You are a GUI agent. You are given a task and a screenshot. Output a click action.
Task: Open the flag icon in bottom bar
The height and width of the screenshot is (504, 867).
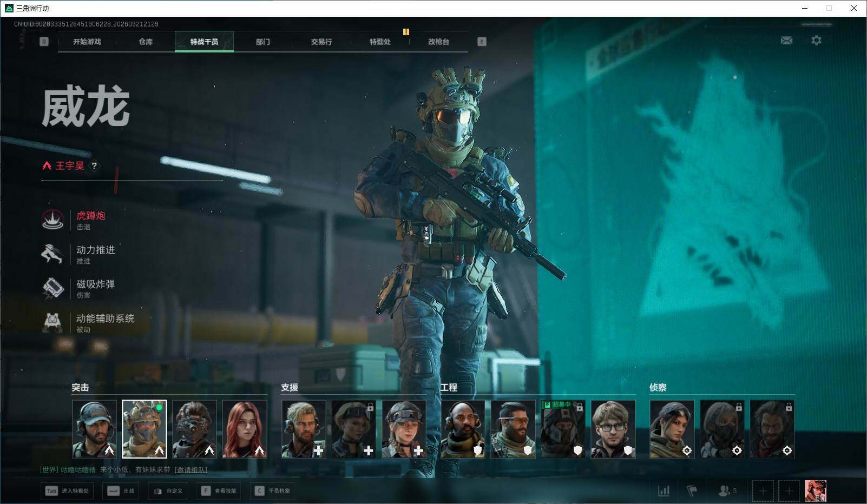click(x=692, y=491)
